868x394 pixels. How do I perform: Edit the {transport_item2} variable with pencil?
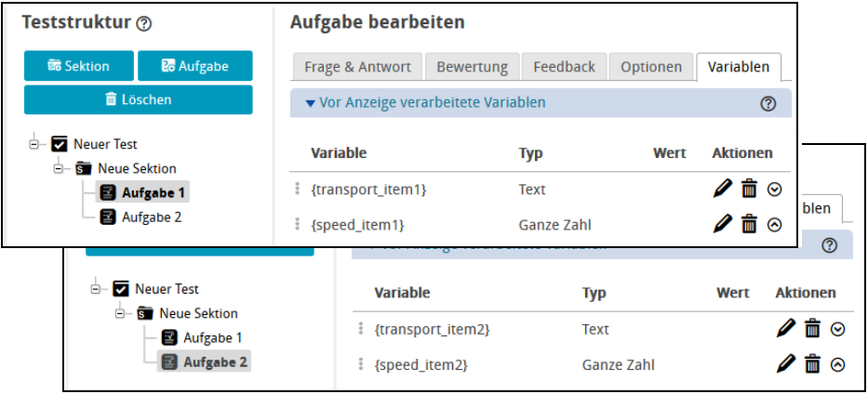coord(786,329)
